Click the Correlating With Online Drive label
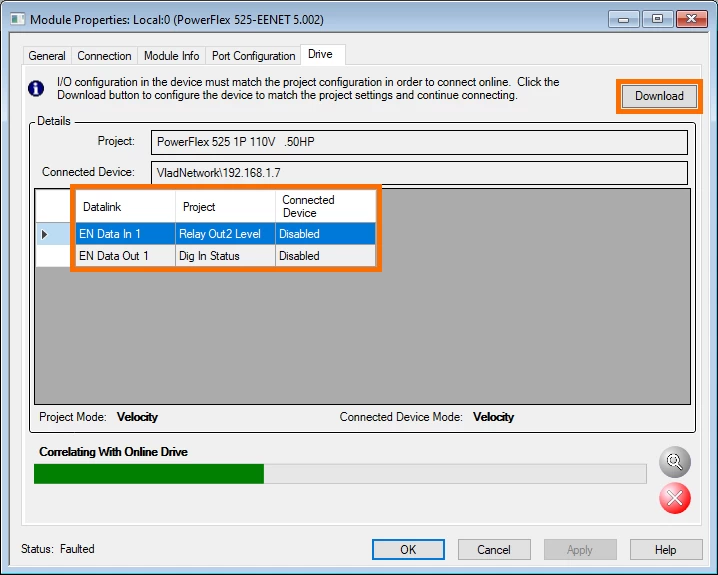The height and width of the screenshot is (575, 718). (114, 452)
